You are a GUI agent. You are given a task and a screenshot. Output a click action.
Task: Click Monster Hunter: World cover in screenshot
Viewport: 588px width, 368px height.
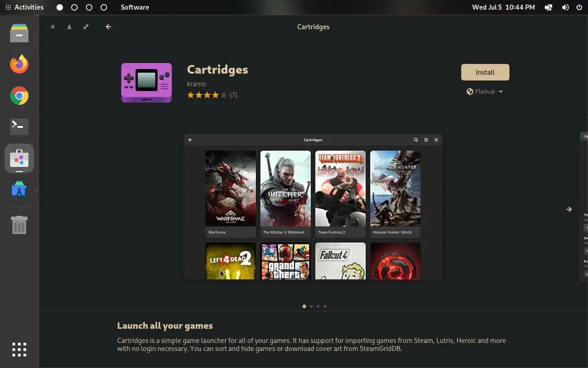(395, 189)
